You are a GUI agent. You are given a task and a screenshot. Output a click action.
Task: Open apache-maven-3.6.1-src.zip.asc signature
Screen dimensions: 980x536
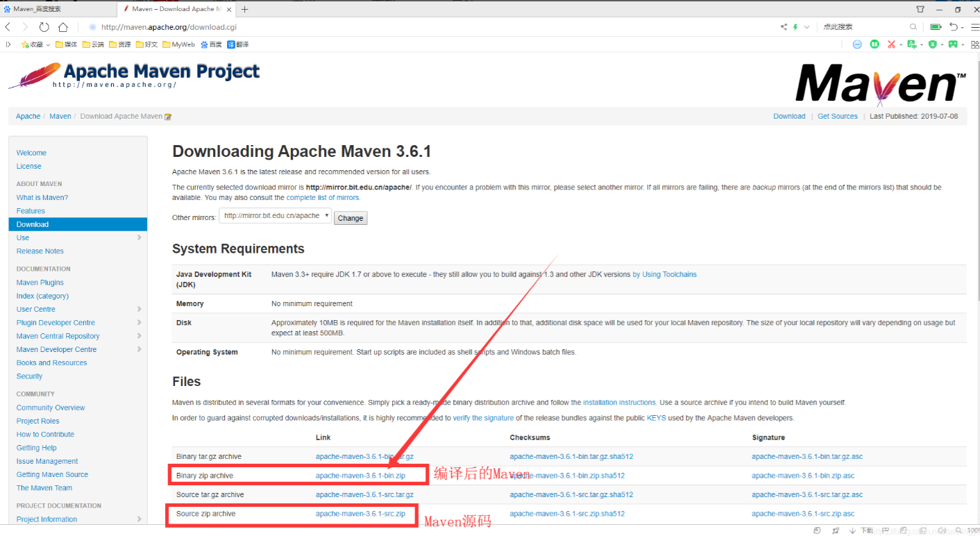click(803, 514)
